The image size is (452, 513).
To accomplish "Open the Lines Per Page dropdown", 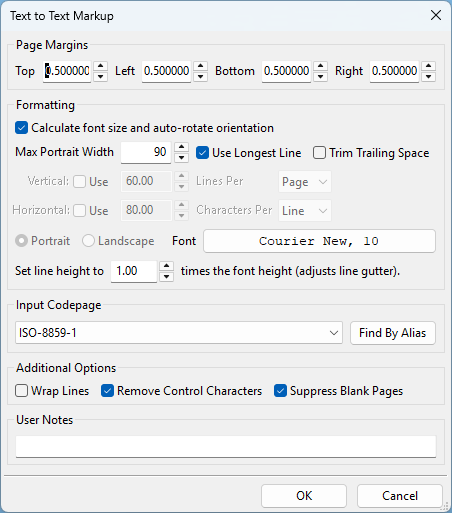I will [305, 182].
